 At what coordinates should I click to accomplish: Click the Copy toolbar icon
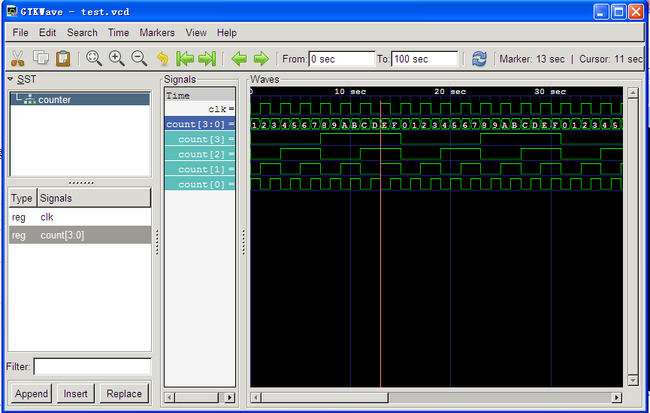point(41,58)
